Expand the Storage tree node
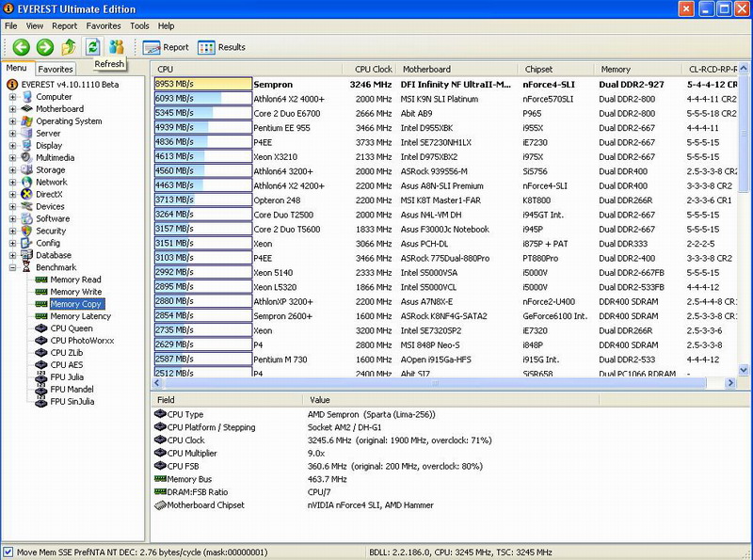Screen dimensions: 753x560 tap(12, 170)
